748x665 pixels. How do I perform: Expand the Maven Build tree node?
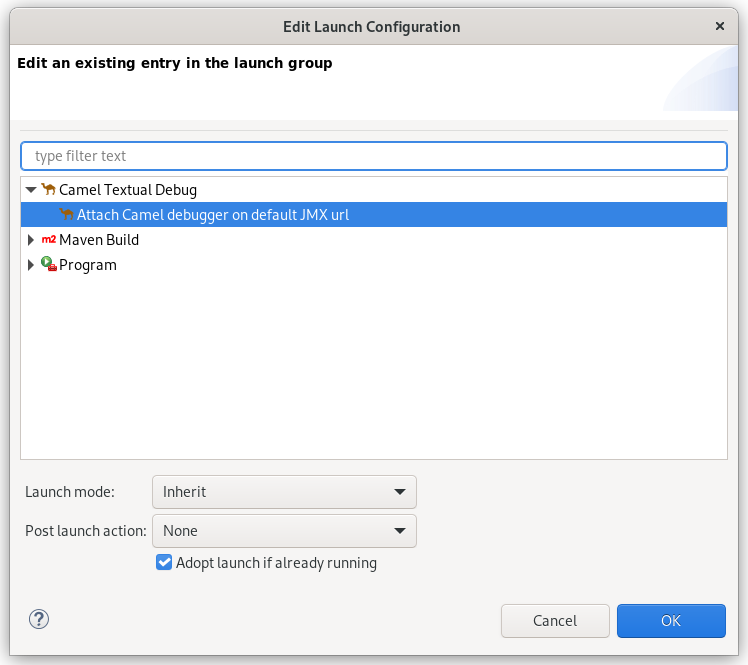click(x=31, y=240)
